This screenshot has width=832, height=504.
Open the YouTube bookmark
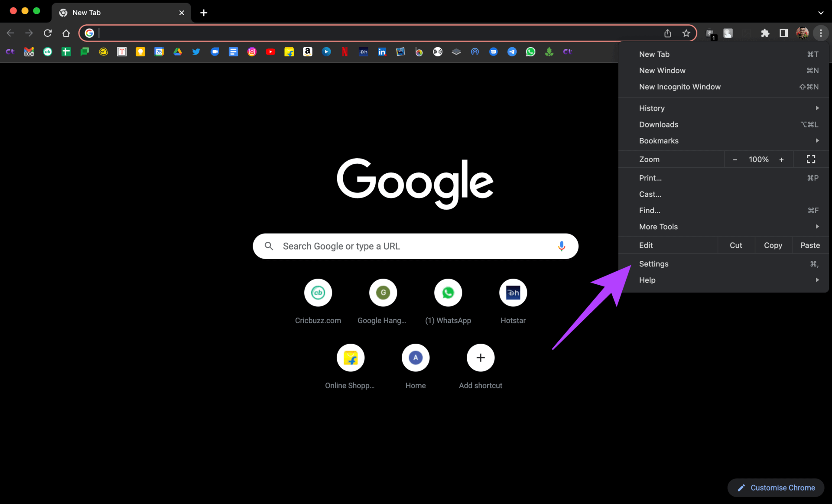pos(270,52)
